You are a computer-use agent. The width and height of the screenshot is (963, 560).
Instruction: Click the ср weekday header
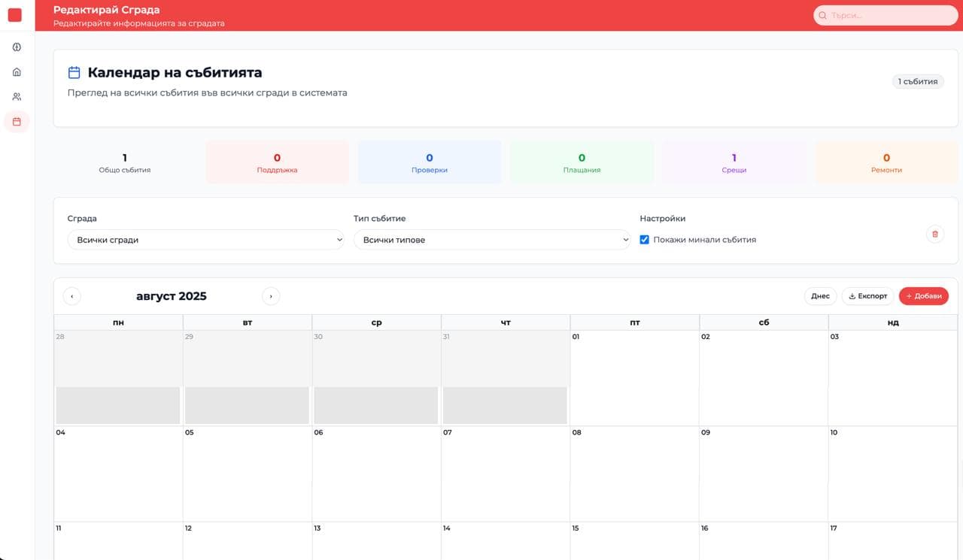[376, 322]
